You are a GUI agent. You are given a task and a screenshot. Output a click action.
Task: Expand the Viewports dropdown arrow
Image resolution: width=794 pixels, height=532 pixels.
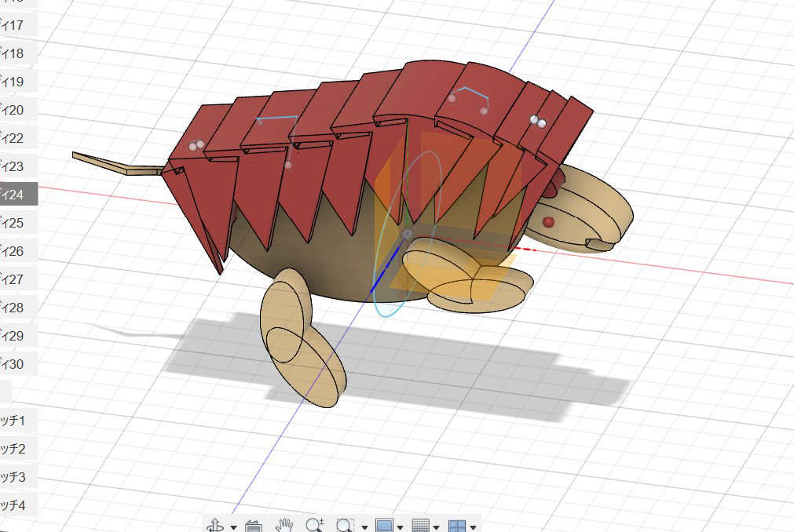pyautogui.click(x=473, y=527)
